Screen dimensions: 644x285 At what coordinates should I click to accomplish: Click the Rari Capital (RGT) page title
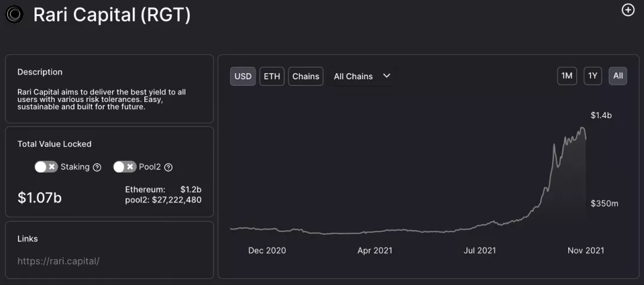(x=112, y=15)
